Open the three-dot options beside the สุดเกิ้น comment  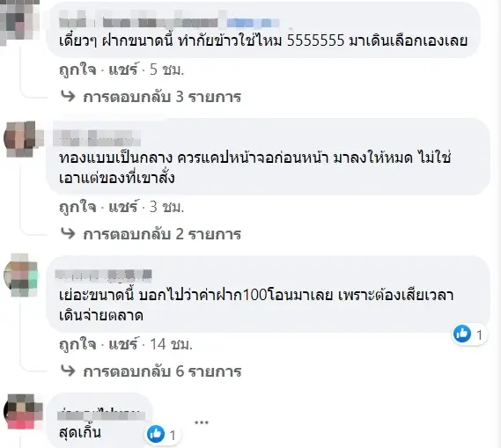202,422
